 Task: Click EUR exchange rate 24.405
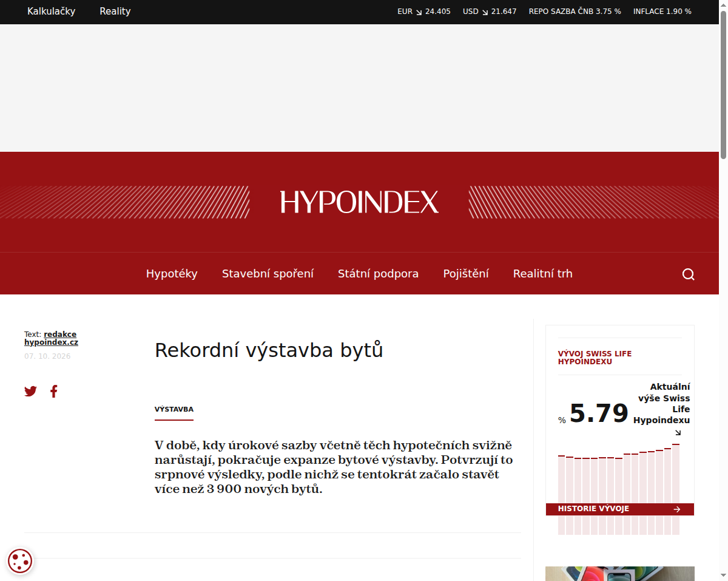click(424, 11)
